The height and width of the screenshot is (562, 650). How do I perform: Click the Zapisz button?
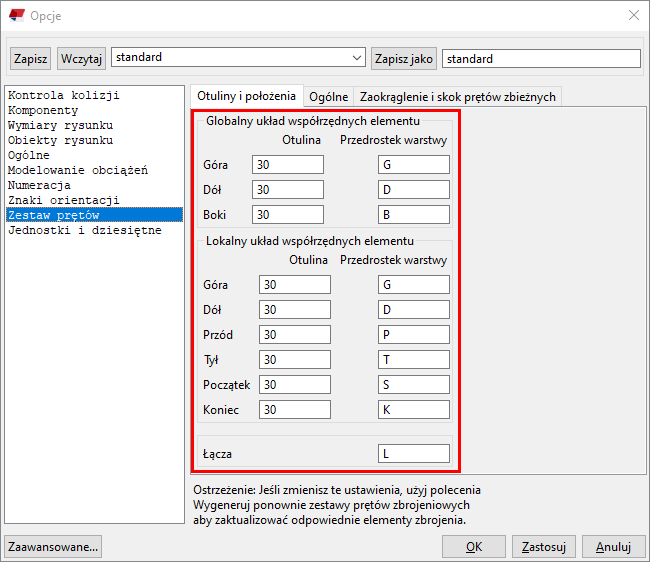(31, 59)
